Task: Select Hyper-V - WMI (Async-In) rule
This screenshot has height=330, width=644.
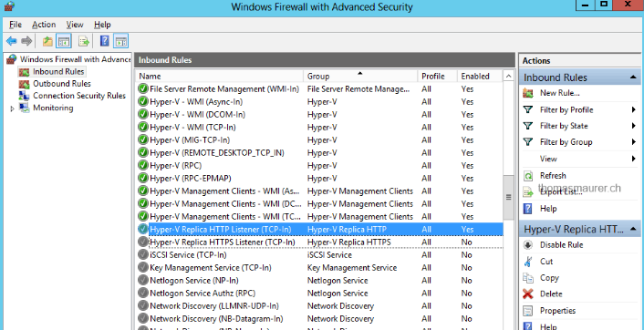Action: [318, 102]
